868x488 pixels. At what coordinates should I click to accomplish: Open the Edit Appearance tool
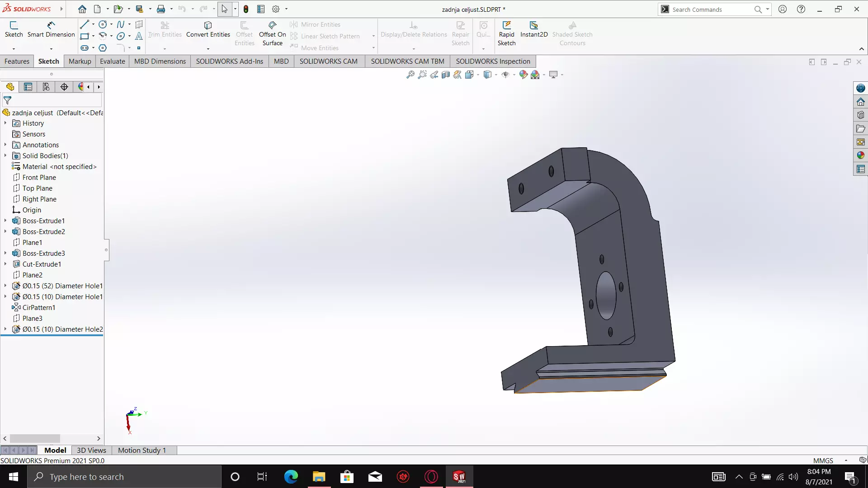(x=524, y=75)
